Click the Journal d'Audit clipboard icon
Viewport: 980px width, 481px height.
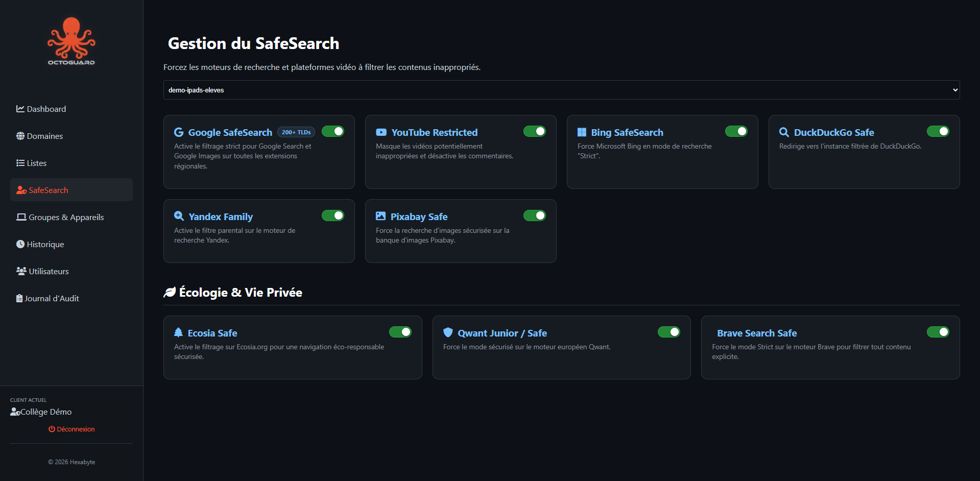point(19,298)
